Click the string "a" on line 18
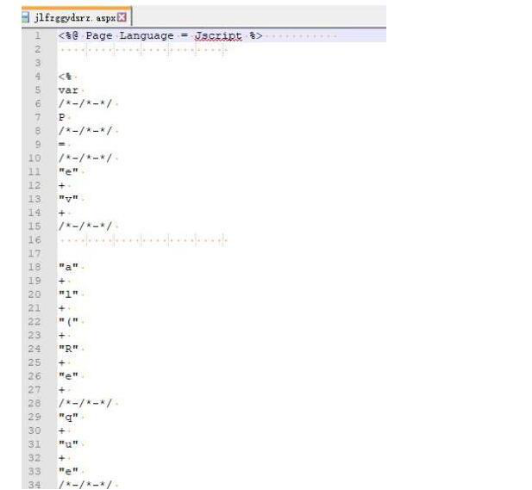The height and width of the screenshot is (490, 532). click(x=69, y=267)
